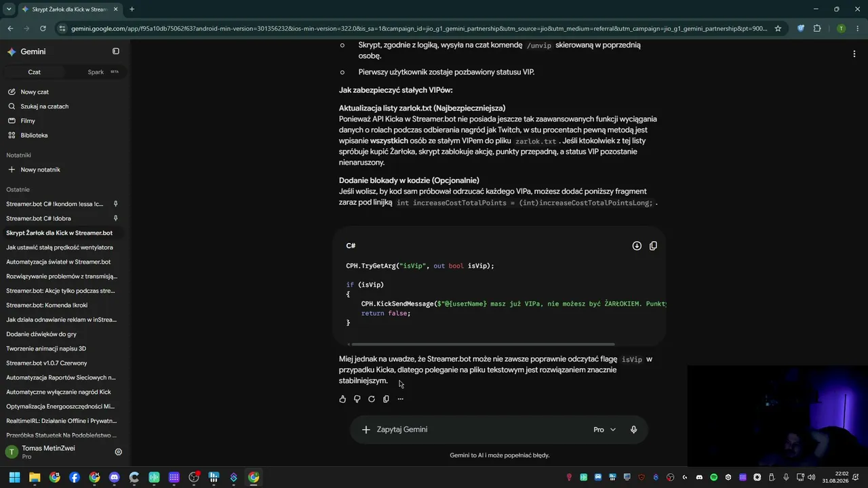The height and width of the screenshot is (488, 868).
Task: Start voice input with microphone
Action: [633, 430]
